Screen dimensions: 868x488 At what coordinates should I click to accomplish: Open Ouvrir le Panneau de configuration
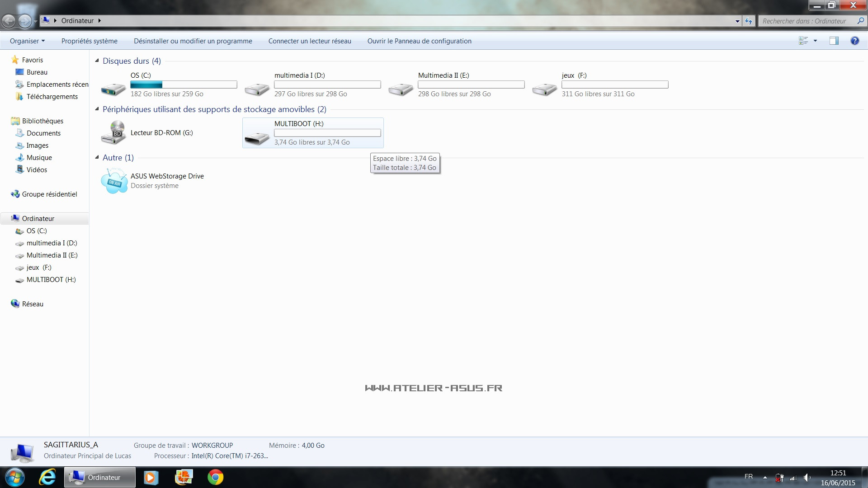coord(419,41)
